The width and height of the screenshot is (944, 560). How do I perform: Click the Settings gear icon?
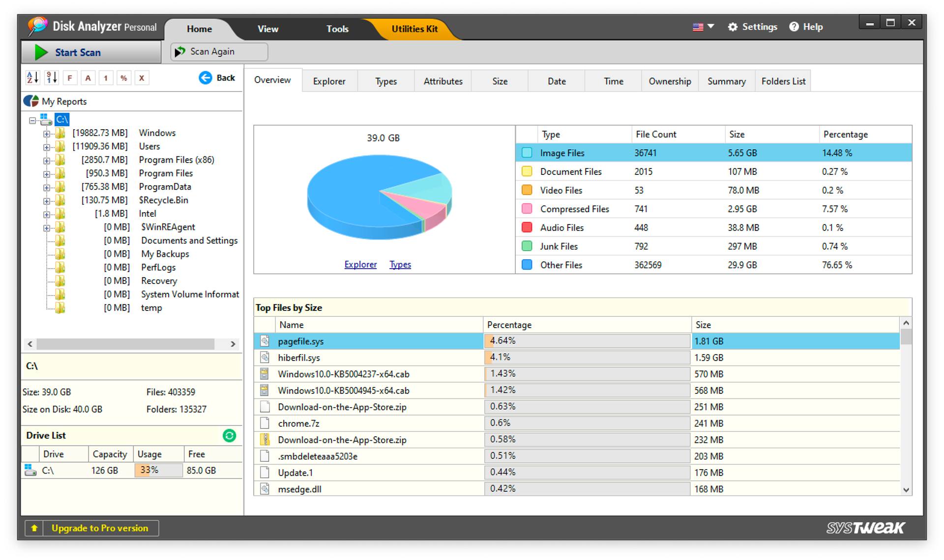[x=733, y=27]
